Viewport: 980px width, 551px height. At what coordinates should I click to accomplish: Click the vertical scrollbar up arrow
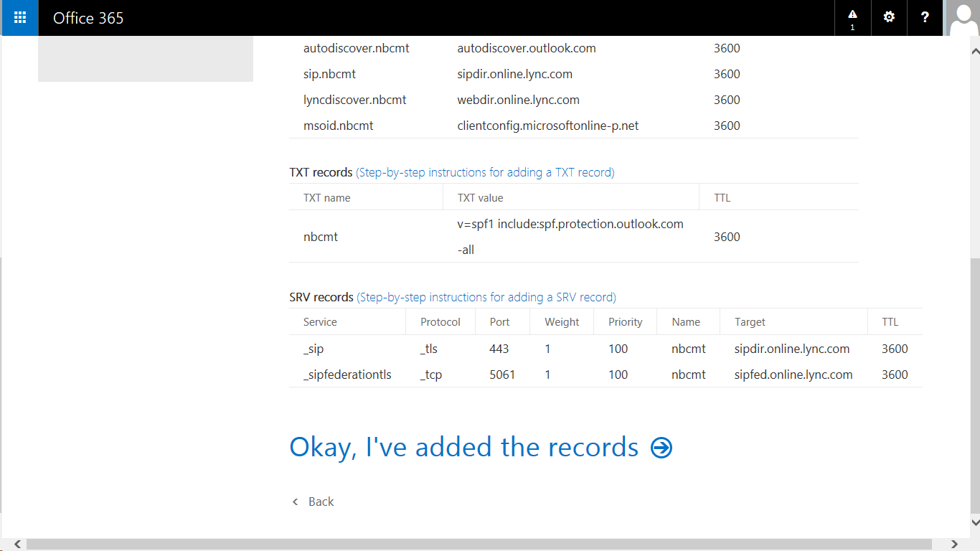click(975, 52)
